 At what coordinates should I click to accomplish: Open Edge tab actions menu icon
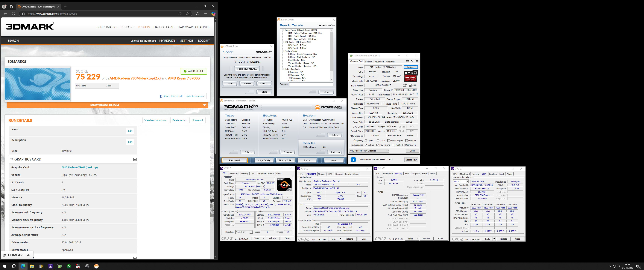11,7
